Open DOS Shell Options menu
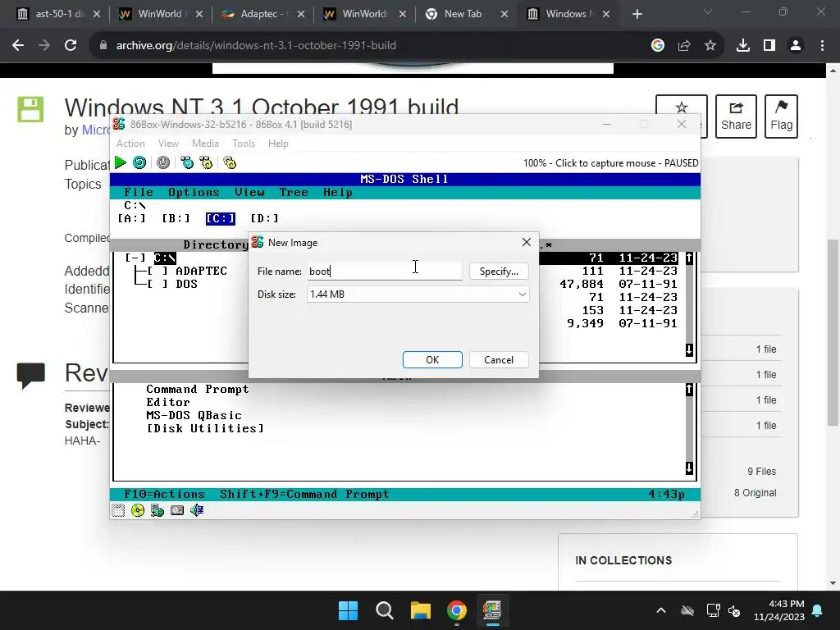Viewport: 840px width, 630px height. (x=194, y=192)
